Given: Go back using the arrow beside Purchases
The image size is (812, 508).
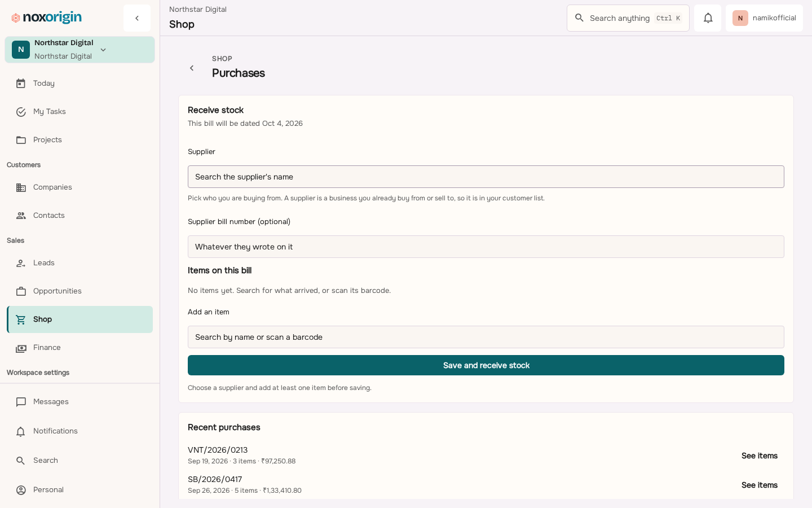Looking at the screenshot, I should [192, 68].
